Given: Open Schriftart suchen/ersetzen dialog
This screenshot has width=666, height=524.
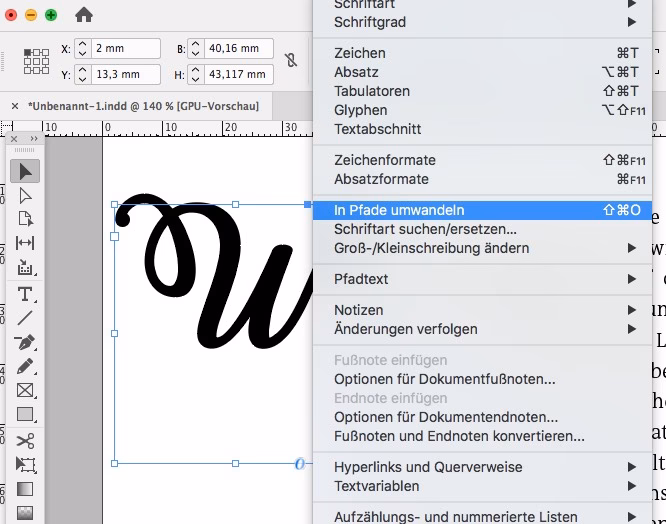Looking at the screenshot, I should [483, 229].
